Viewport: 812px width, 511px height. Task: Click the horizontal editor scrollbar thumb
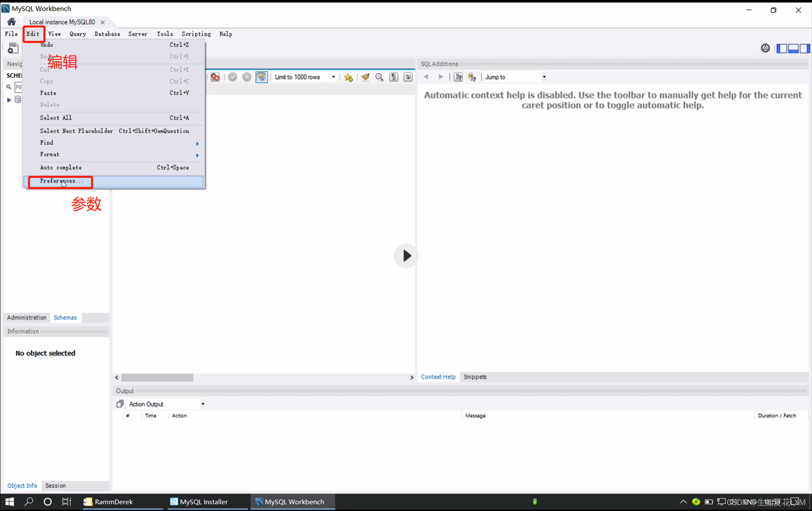(x=157, y=377)
